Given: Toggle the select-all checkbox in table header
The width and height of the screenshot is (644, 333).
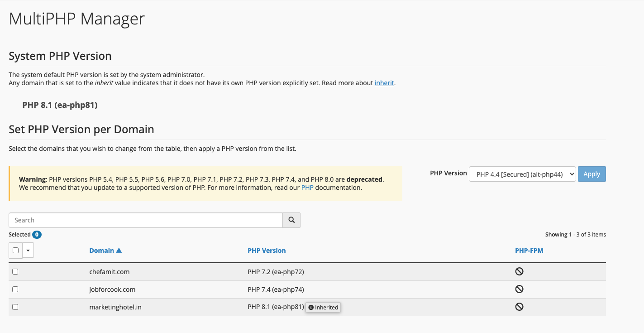Looking at the screenshot, I should 16,250.
